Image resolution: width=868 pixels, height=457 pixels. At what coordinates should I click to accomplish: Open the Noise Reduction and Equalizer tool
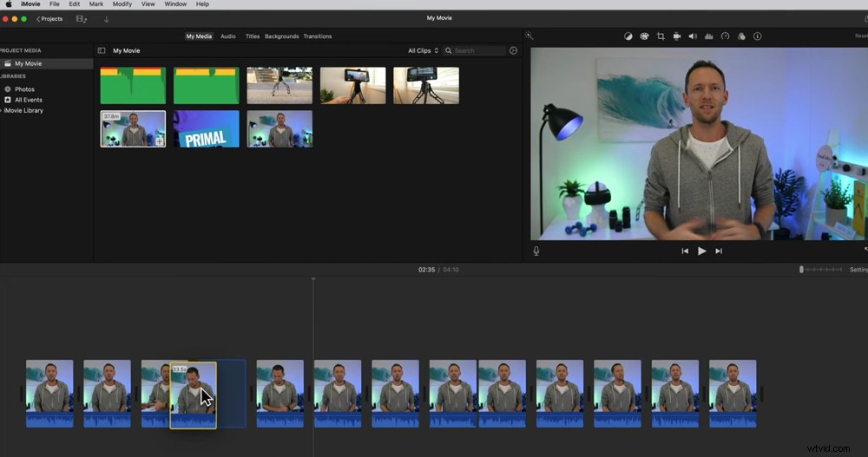[708, 36]
